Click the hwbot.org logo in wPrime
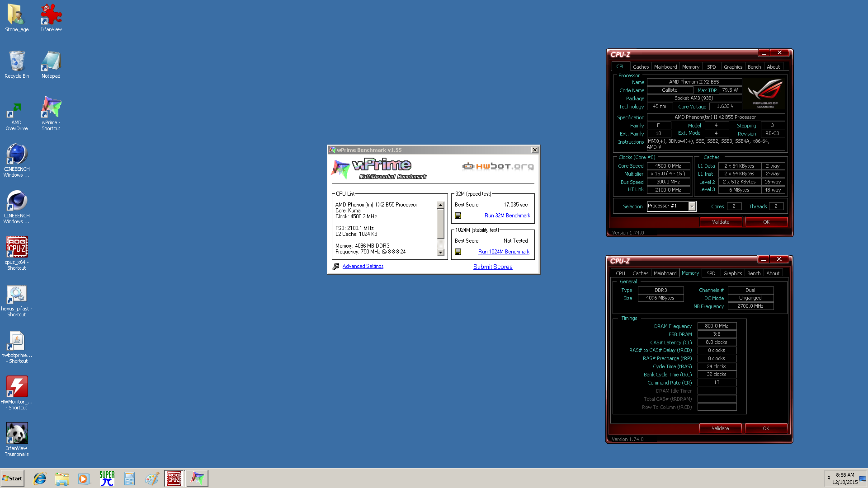 (498, 166)
